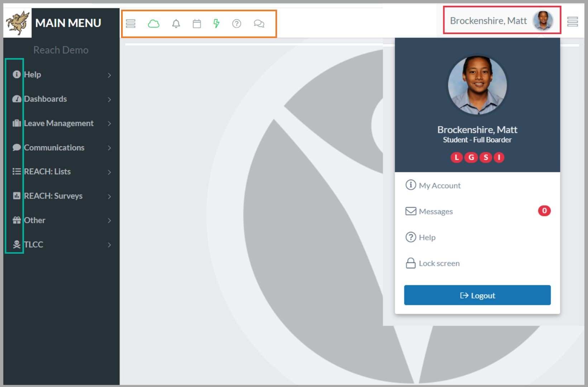Click the Messages envelope icon
This screenshot has width=588, height=387.
(x=411, y=211)
